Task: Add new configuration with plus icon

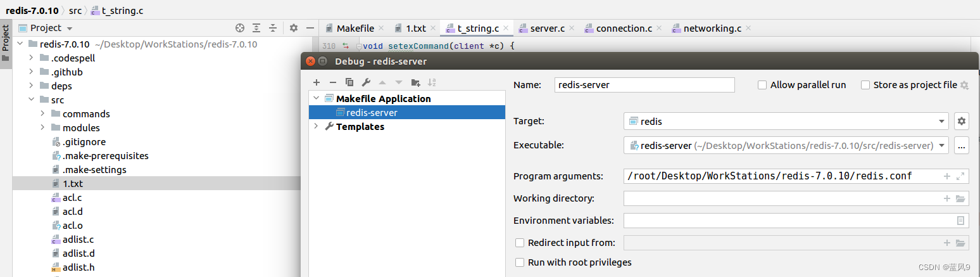Action: pyautogui.click(x=317, y=82)
